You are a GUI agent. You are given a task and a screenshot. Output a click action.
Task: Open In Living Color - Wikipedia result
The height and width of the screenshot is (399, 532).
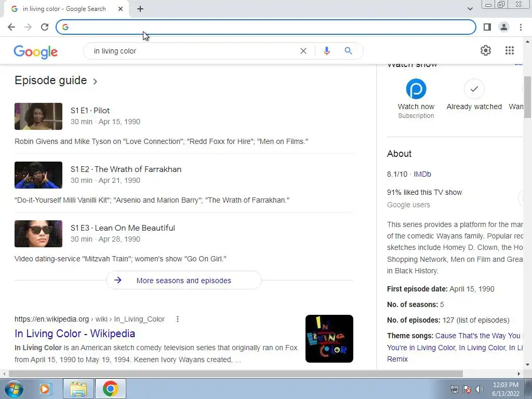75,334
